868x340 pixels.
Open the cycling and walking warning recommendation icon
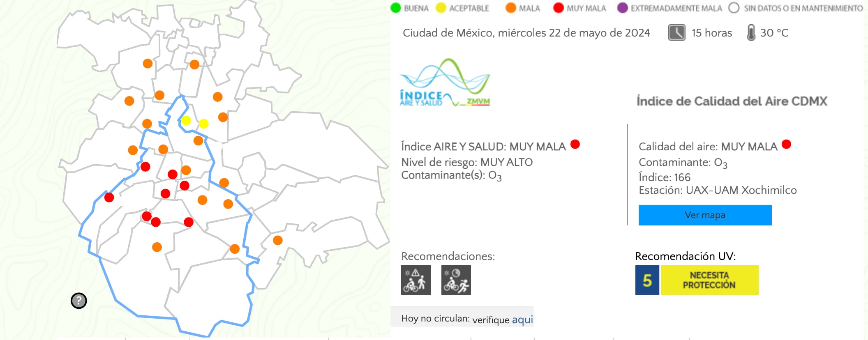tap(416, 280)
